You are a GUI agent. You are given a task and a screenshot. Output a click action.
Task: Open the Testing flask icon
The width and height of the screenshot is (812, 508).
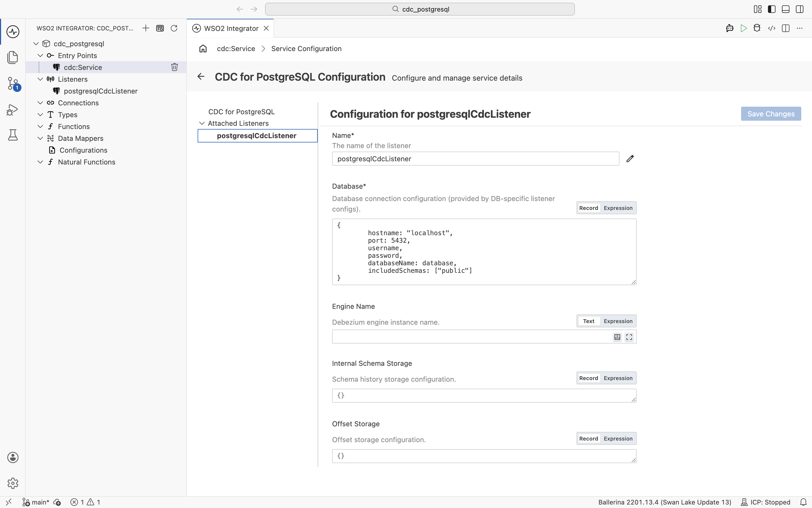click(13, 135)
